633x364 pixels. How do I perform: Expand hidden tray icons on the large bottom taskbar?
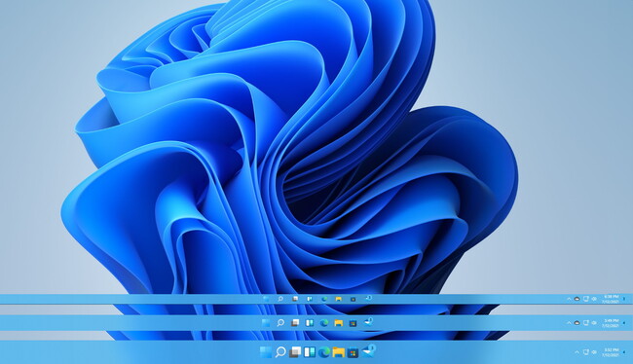(577, 352)
